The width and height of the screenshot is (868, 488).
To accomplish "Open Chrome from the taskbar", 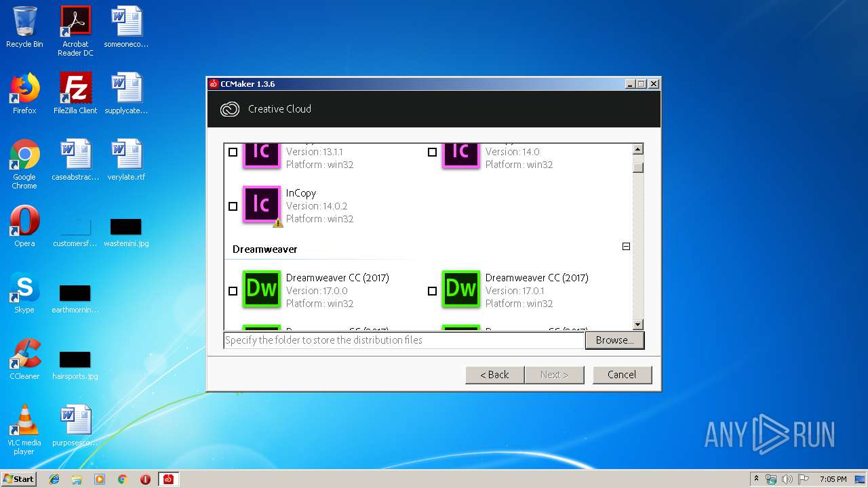I will coord(122,479).
